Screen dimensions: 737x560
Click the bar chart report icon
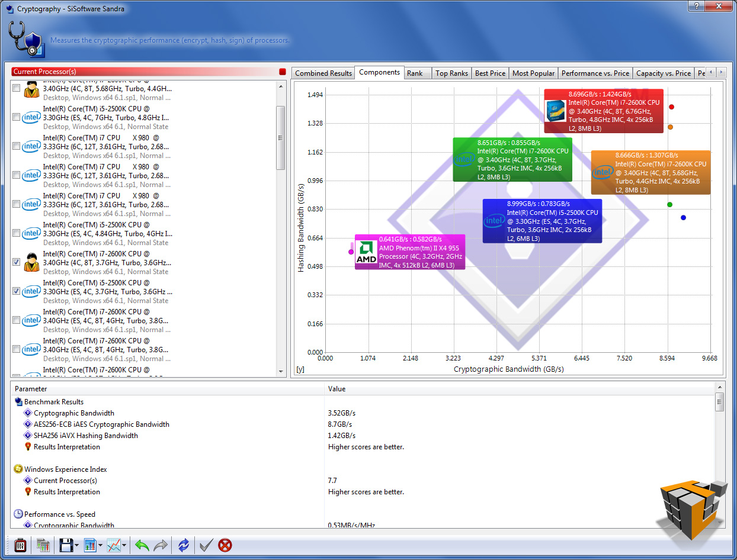(x=90, y=545)
